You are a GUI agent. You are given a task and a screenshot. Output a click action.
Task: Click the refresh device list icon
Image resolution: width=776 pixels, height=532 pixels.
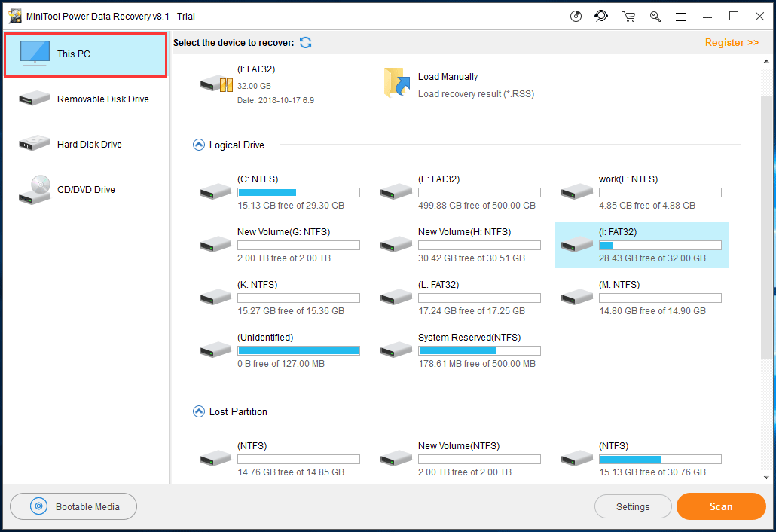(x=305, y=42)
